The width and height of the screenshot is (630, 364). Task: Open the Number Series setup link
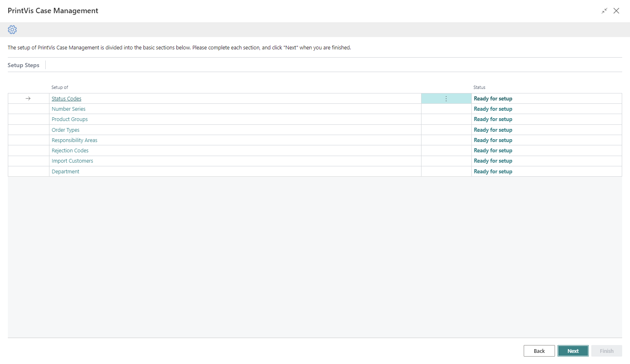[x=68, y=109]
